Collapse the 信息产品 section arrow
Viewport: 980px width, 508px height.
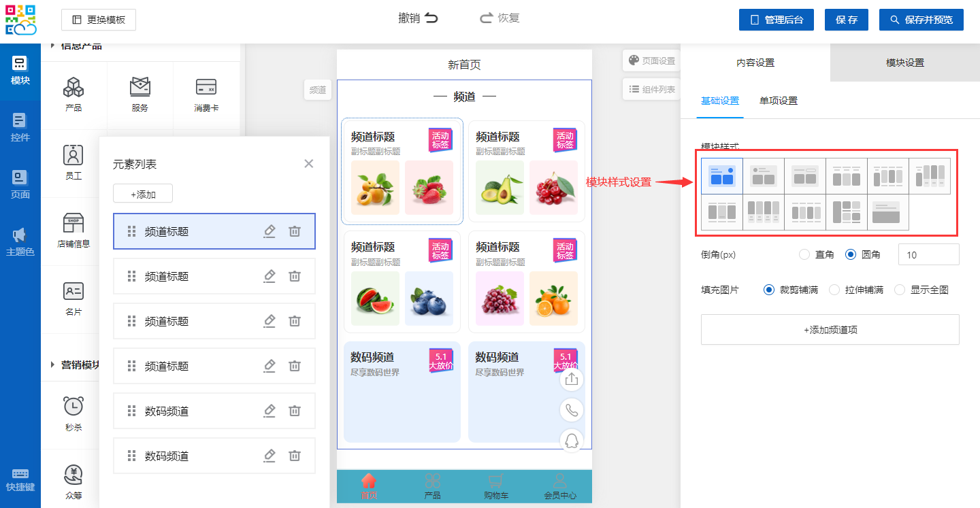[53, 46]
